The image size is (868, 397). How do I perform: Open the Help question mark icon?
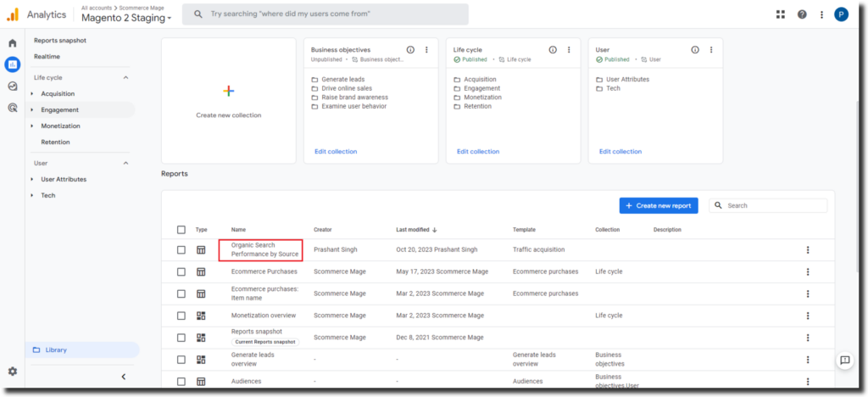click(x=802, y=14)
